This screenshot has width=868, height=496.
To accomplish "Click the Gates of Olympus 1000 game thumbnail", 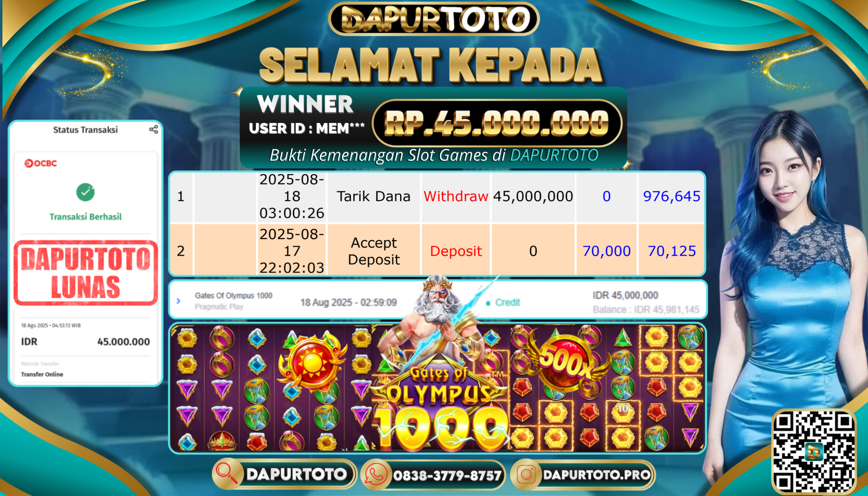I will [x=437, y=388].
